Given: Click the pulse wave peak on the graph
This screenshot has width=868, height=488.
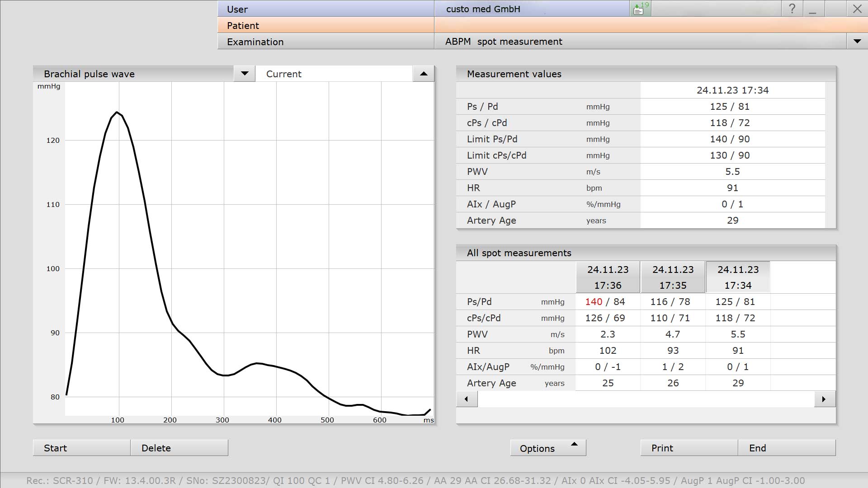Looking at the screenshot, I should click(117, 112).
